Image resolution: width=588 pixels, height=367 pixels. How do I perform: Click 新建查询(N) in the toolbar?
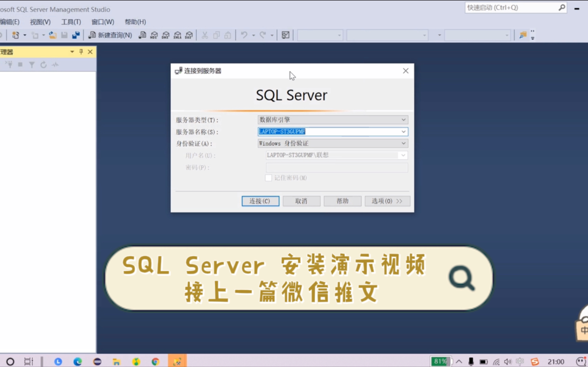(x=110, y=35)
